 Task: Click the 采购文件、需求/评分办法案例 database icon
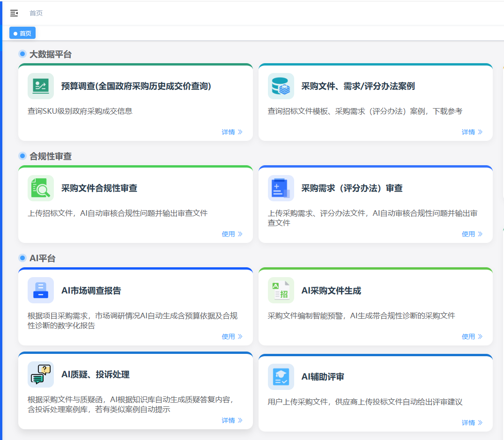pos(281,86)
